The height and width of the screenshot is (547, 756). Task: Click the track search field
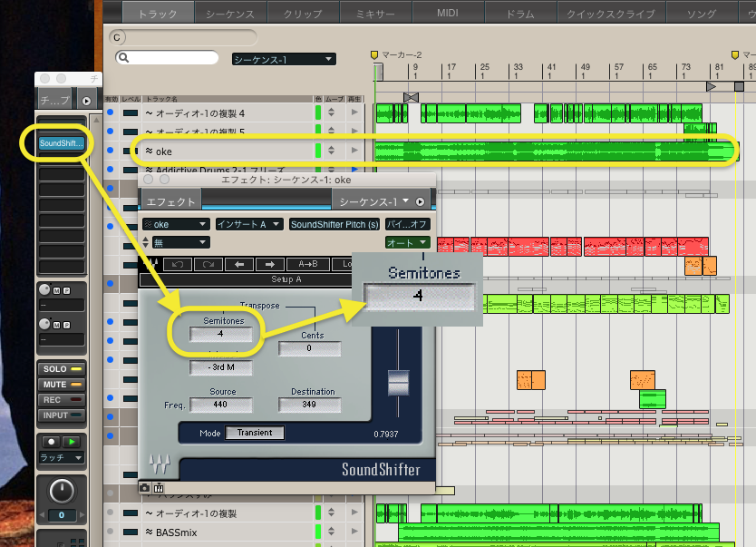pyautogui.click(x=167, y=58)
